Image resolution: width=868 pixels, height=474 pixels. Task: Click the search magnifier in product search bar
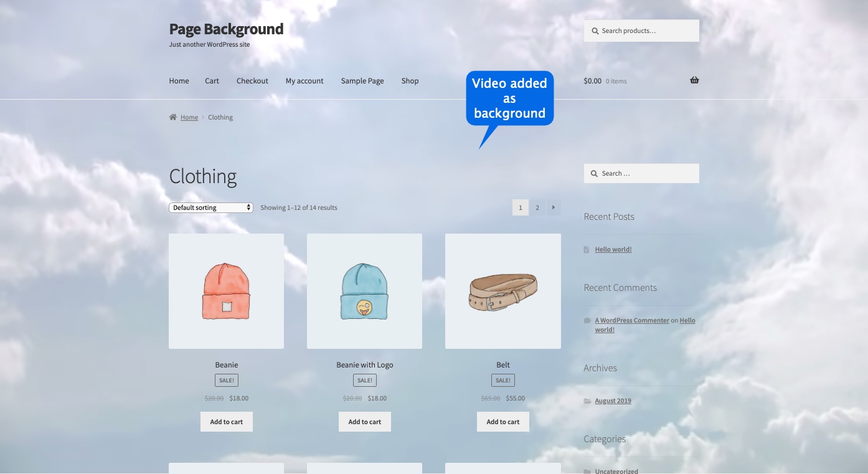click(595, 30)
